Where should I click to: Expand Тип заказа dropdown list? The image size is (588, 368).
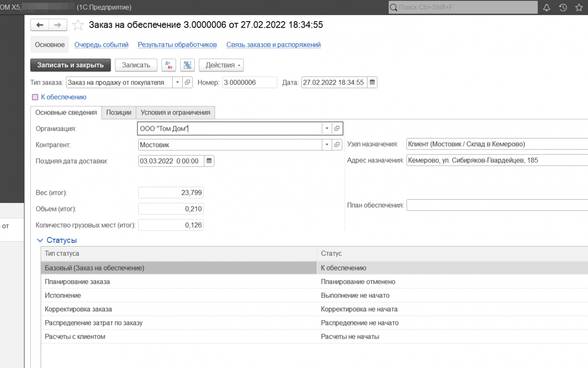(x=178, y=82)
